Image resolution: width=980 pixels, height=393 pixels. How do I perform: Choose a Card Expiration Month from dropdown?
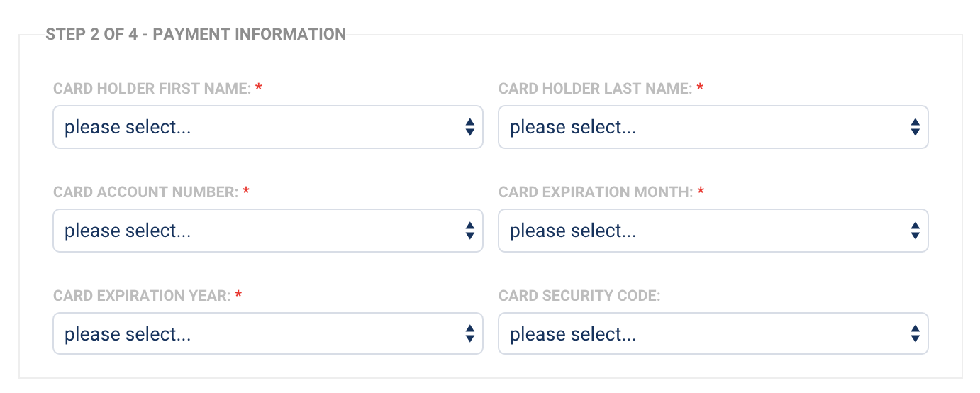[x=713, y=231]
